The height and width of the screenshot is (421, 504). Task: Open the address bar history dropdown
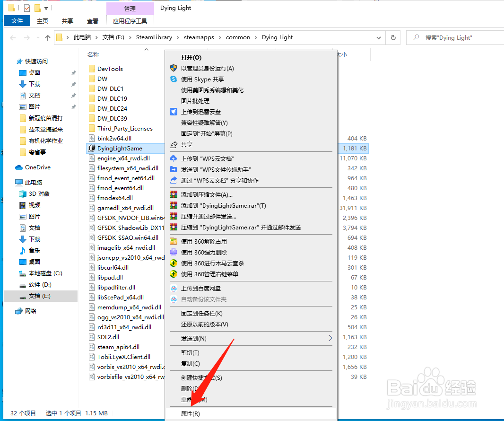coord(378,38)
